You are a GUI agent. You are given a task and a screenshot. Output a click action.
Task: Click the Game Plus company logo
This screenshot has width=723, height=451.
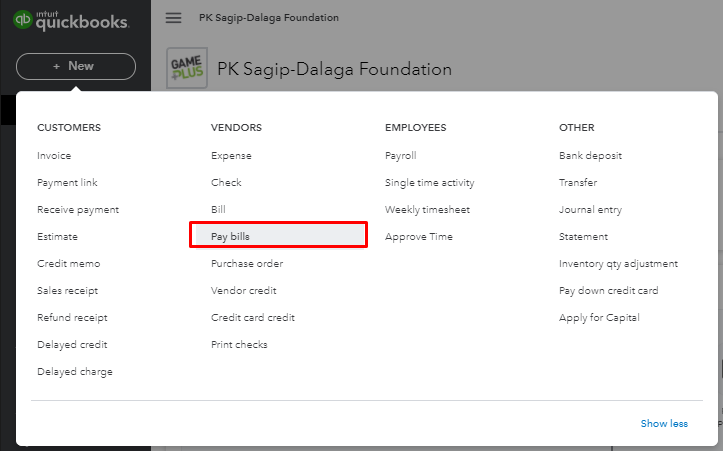pos(186,68)
